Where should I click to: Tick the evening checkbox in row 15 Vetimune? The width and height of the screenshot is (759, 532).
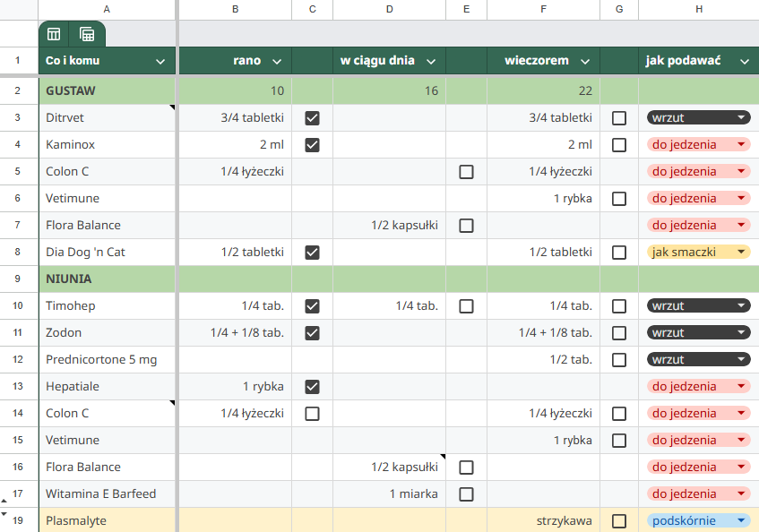click(619, 441)
